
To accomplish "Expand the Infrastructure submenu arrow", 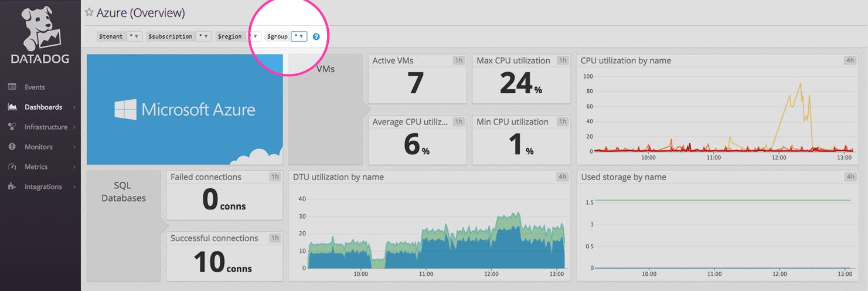I will [74, 127].
